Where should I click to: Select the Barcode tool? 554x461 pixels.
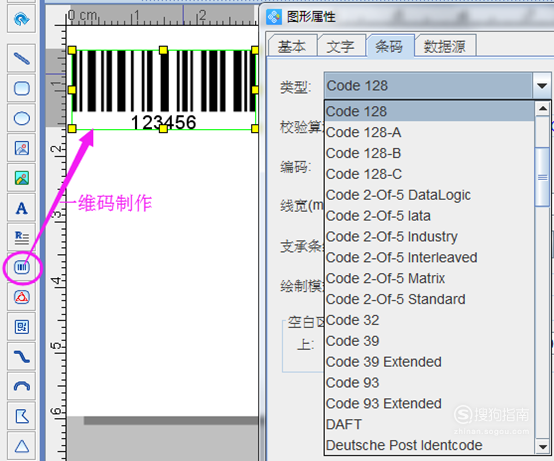(x=22, y=267)
